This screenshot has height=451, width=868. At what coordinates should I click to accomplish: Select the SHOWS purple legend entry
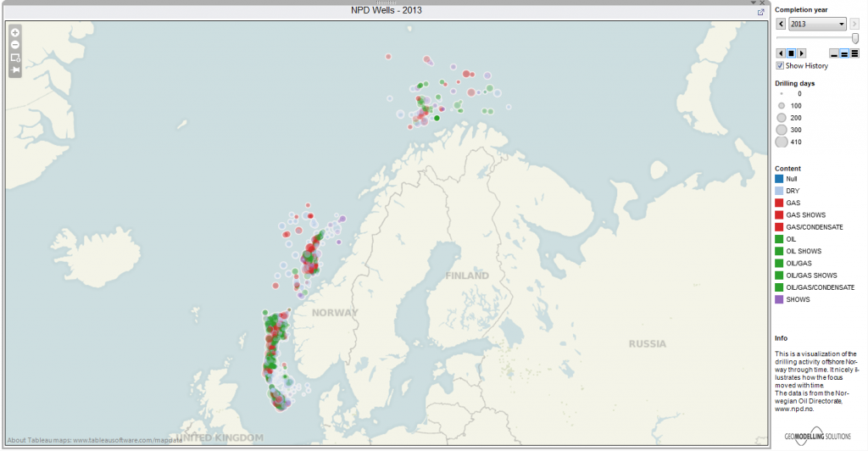[781, 299]
